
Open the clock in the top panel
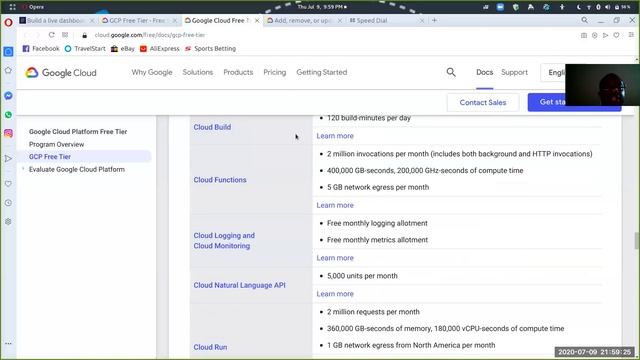321,7
